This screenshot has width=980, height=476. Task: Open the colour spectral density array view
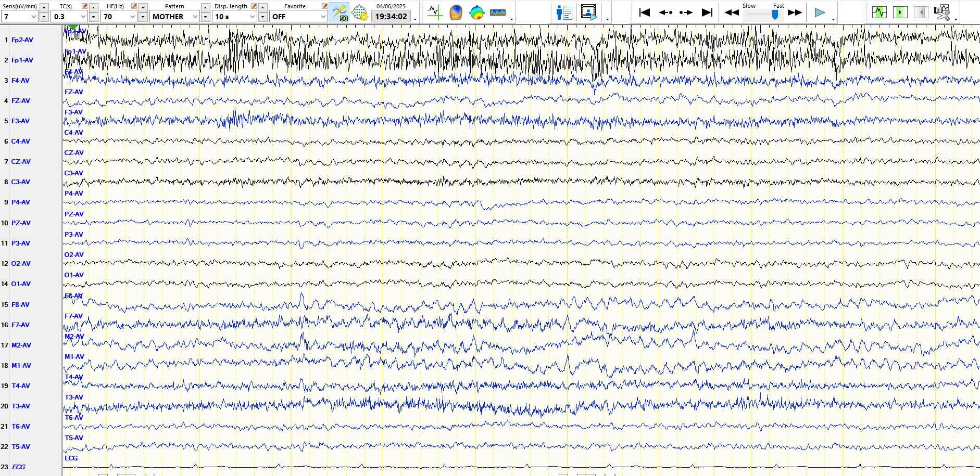498,12
